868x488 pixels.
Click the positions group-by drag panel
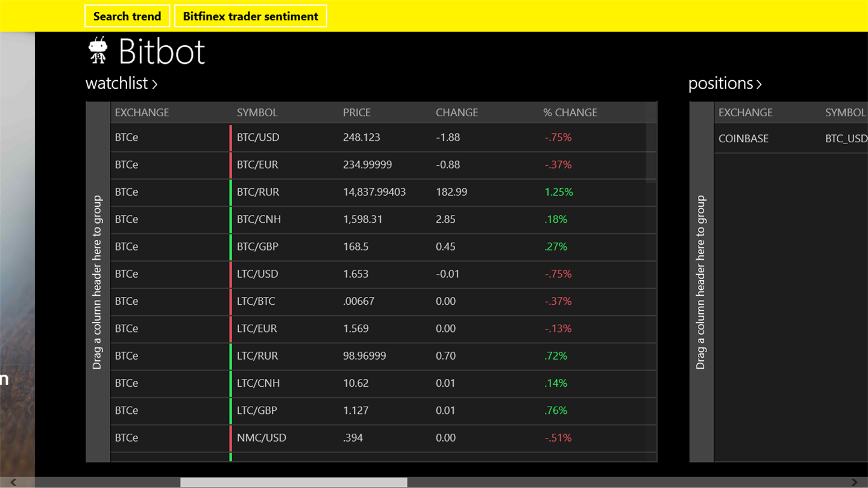coord(701,282)
